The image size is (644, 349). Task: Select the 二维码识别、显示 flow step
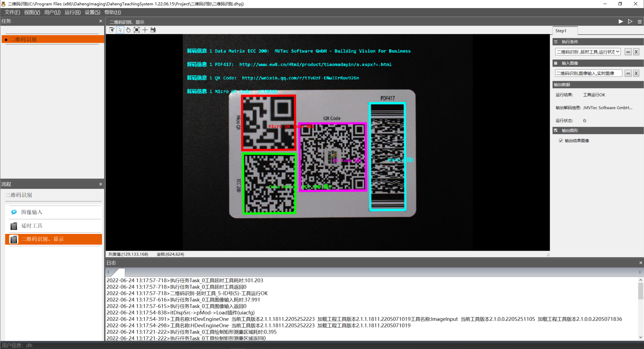coord(54,239)
